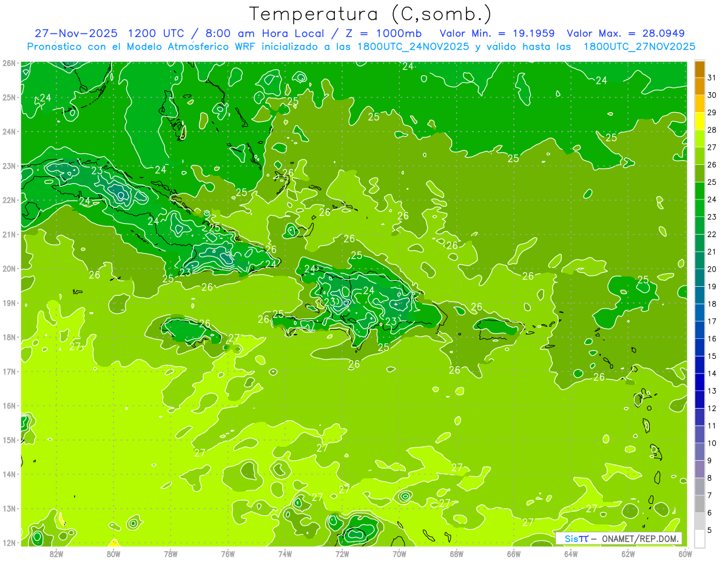The height and width of the screenshot is (562, 728).
Task: Click "1800UTC_27NOV2025" valid-until text
Action: 639,46
